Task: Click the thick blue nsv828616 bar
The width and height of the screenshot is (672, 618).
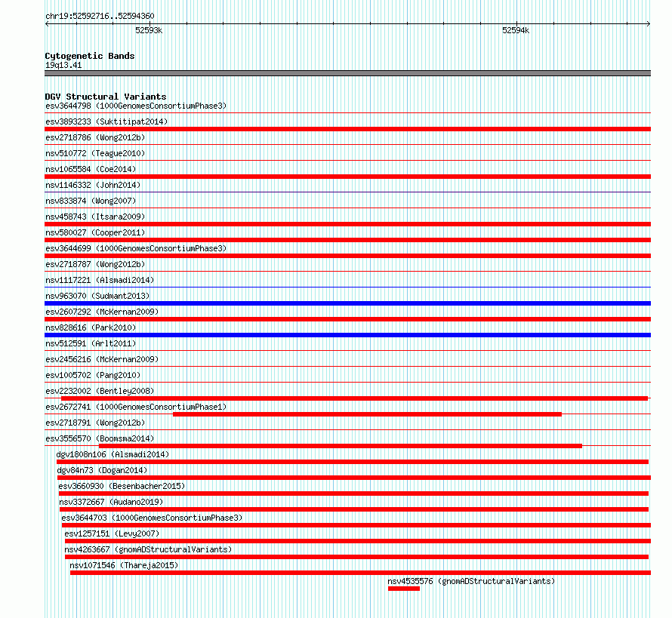Action: click(x=347, y=335)
